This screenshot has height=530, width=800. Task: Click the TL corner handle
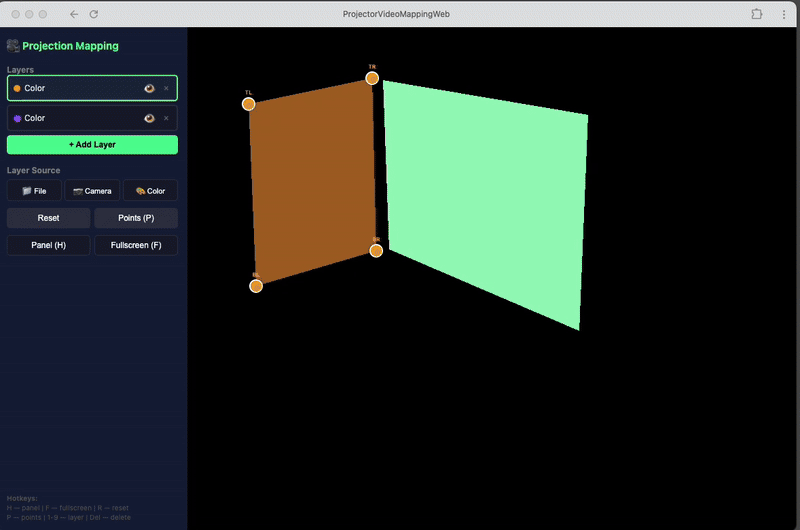tap(249, 104)
